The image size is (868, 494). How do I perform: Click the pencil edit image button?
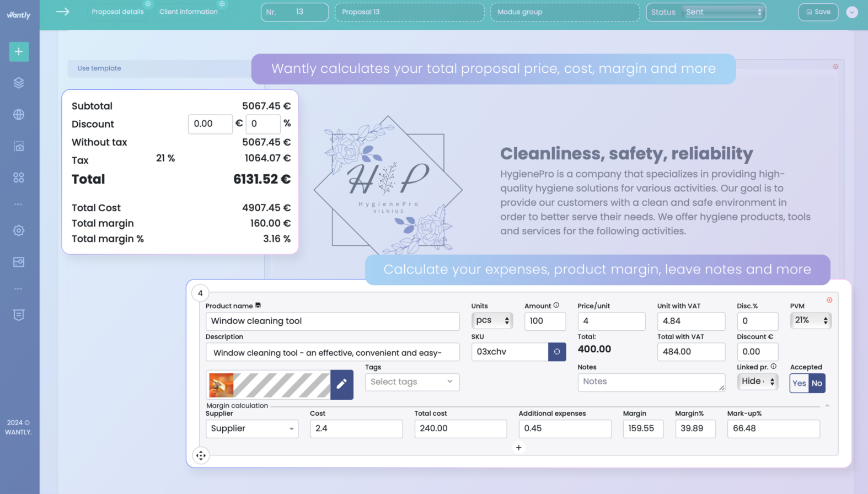[x=342, y=384]
